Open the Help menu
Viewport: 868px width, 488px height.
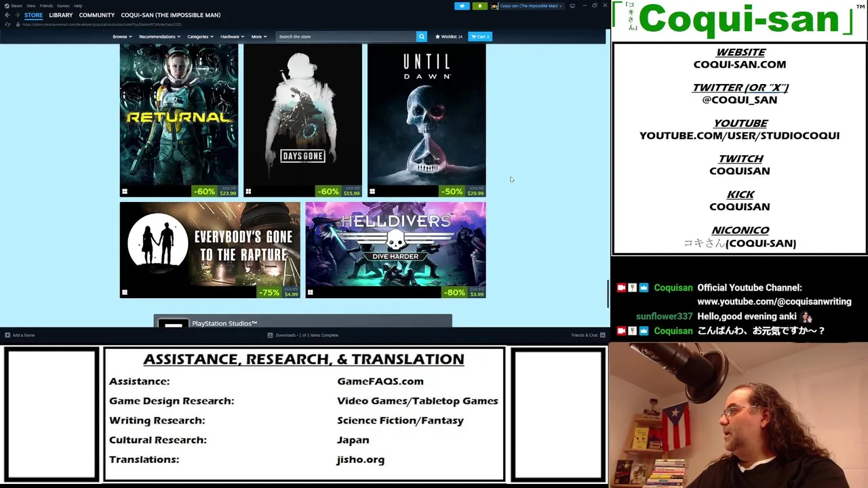78,5
